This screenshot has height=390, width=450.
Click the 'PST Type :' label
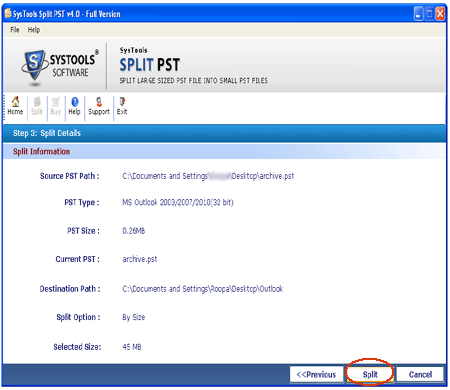[82, 202]
